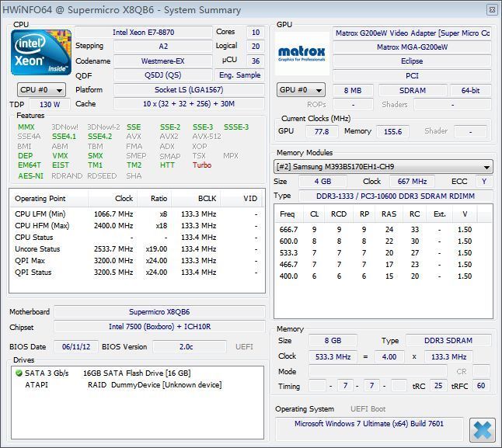The height and width of the screenshot is (448, 502).
Task: Select the 600.0 frequency timing row
Action: tap(383, 241)
